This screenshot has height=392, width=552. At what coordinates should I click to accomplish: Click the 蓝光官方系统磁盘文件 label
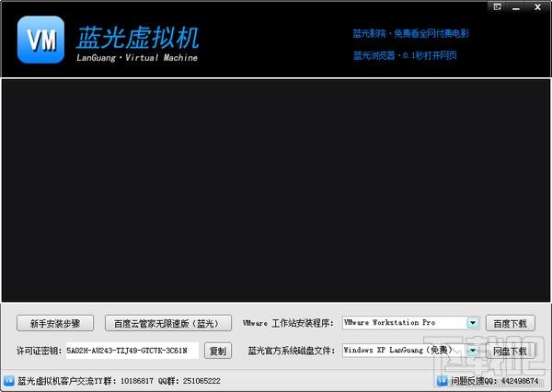pyautogui.click(x=291, y=351)
